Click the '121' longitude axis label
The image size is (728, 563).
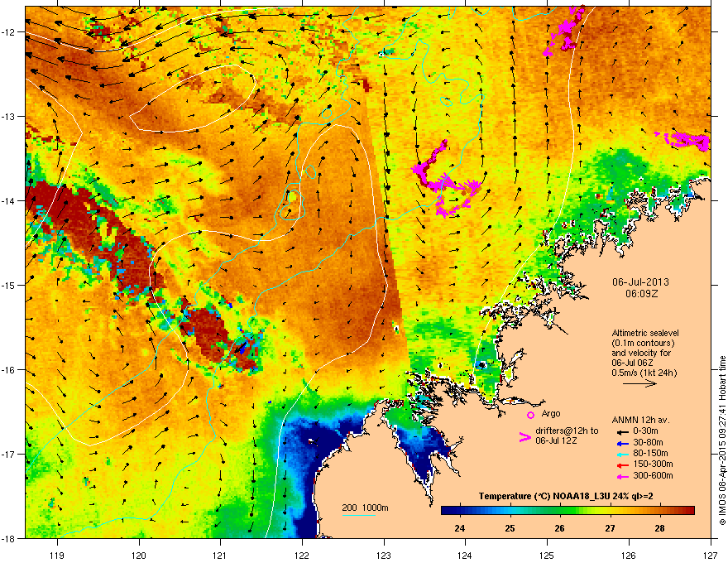[220, 555]
